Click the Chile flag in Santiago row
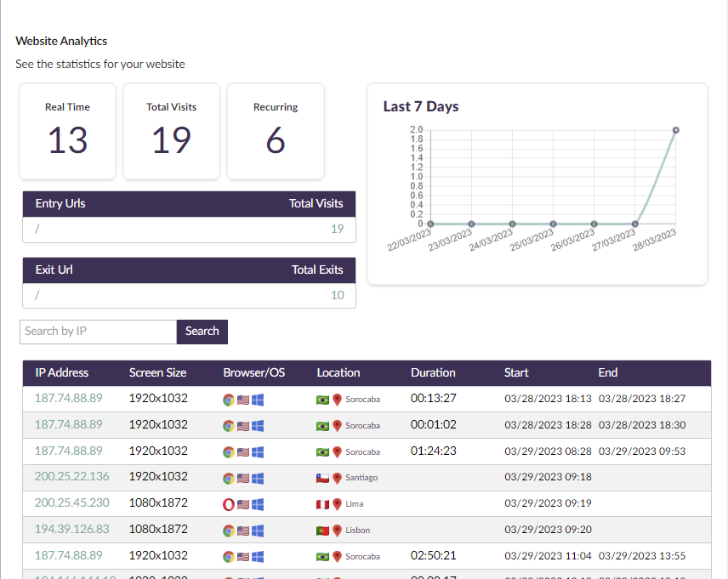The image size is (728, 579). pos(322,478)
